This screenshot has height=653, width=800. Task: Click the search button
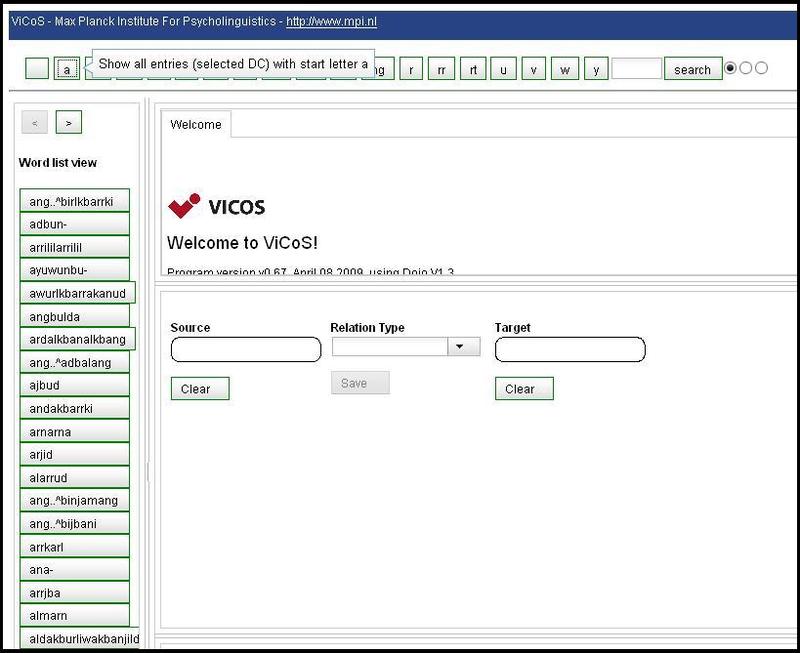click(693, 68)
